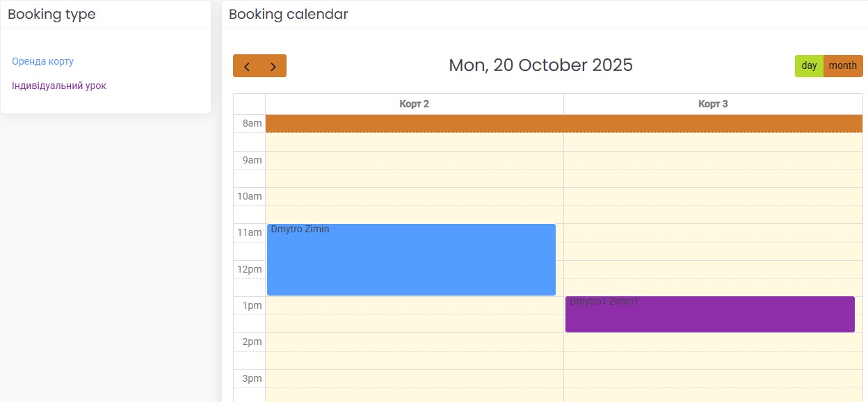868x402 pixels.
Task: Click the 1pm slot for Корт 2
Action: 414,306
